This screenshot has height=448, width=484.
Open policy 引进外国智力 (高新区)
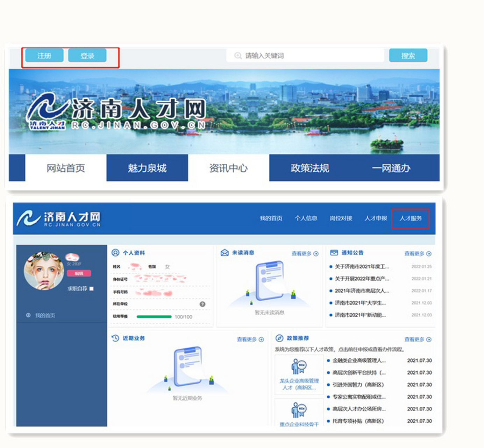pos(358,385)
